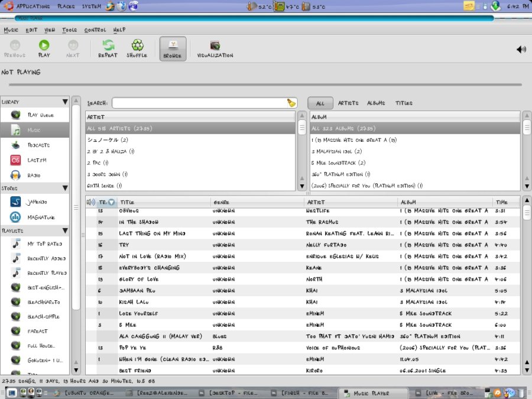
Task: Click the volume speaker icon
Action: tap(521, 50)
